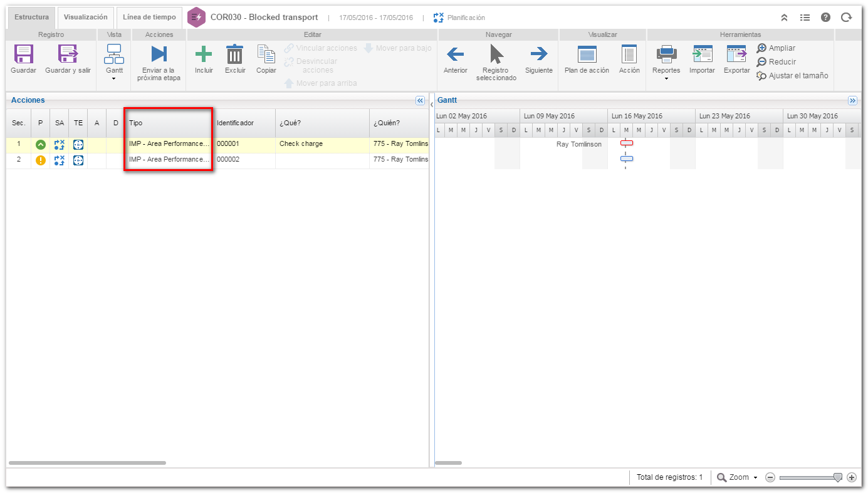868x493 pixels.
Task: Switch to the Línea de tiempo tab
Action: [x=149, y=17]
